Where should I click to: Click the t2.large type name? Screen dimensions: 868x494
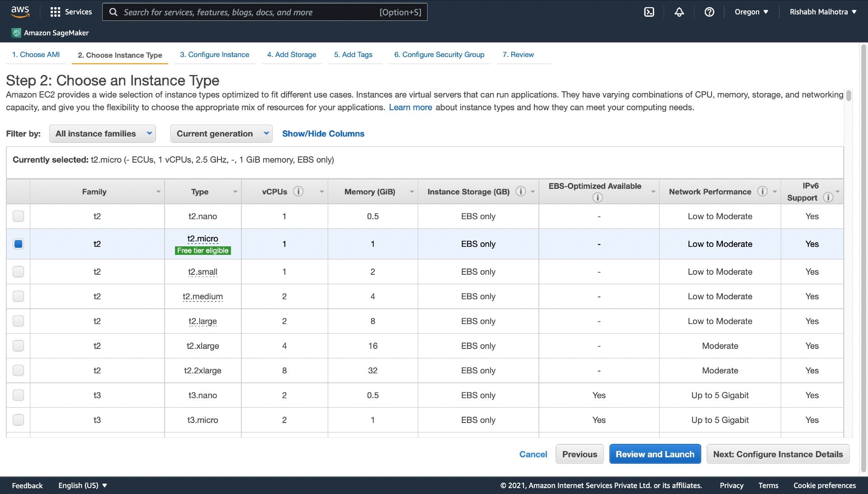(x=203, y=321)
